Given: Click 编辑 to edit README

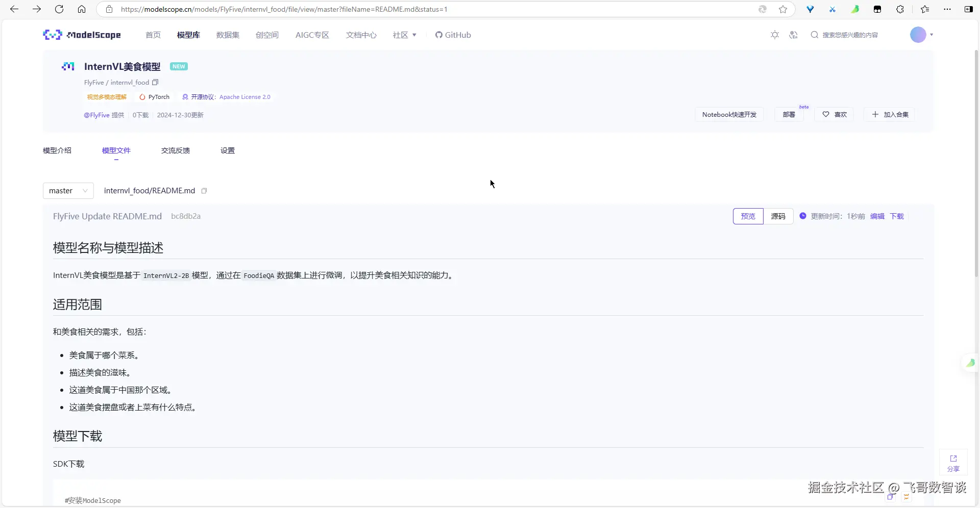Looking at the screenshot, I should [877, 216].
